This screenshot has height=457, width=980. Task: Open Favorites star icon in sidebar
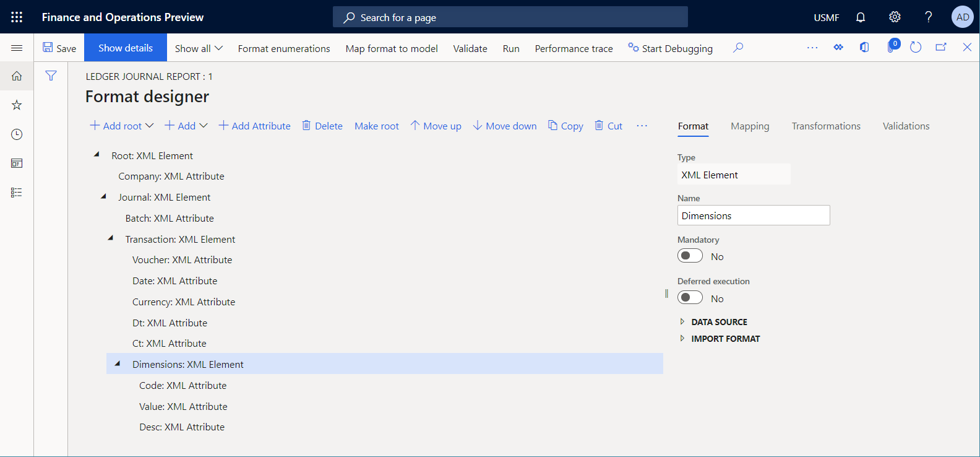17,105
